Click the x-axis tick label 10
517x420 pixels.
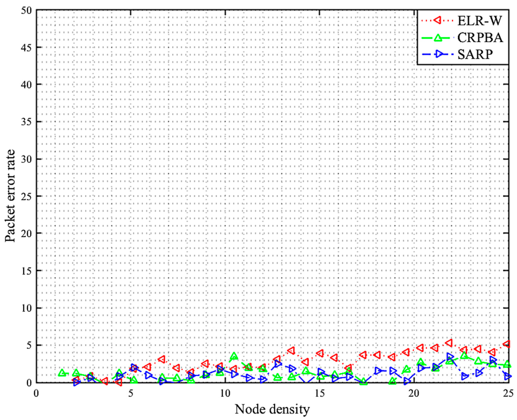click(225, 394)
